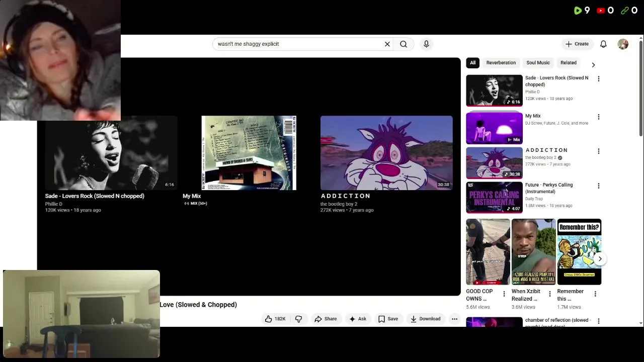
Task: Clear the search box with X icon
Action: [x=387, y=44]
